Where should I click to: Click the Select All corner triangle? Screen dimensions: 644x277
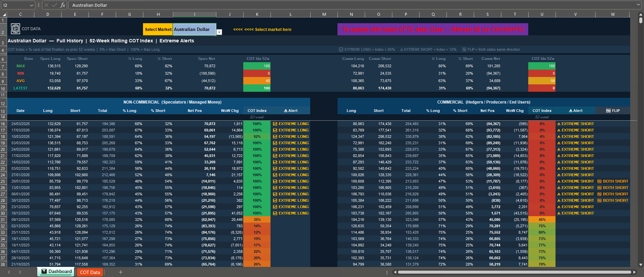4,14
